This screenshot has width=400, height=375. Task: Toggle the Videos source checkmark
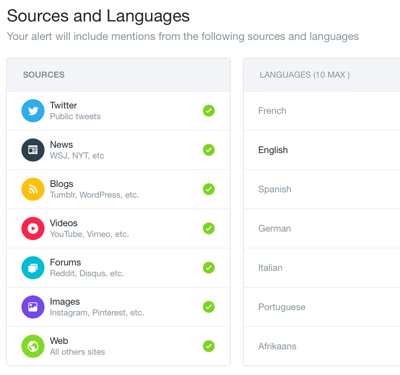click(x=209, y=228)
